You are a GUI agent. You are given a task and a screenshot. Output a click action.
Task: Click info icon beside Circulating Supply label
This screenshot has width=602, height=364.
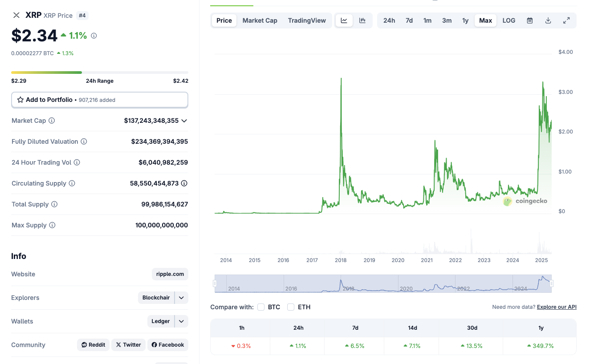point(72,183)
